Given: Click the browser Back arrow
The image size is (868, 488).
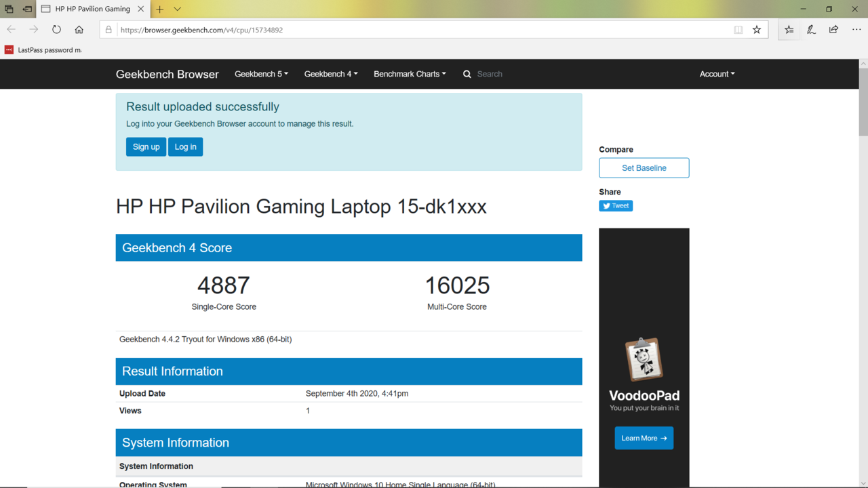Looking at the screenshot, I should click(x=11, y=30).
